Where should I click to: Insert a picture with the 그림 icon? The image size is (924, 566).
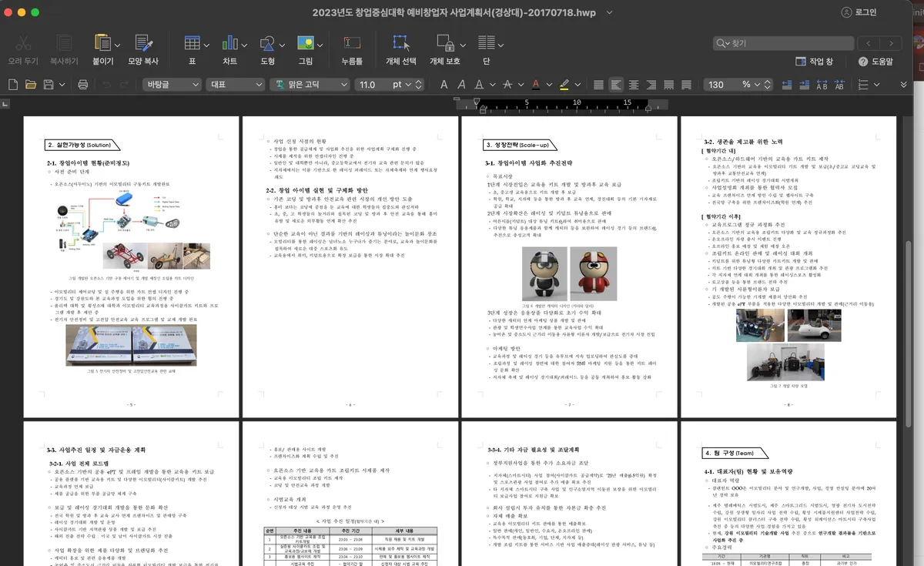coord(305,43)
